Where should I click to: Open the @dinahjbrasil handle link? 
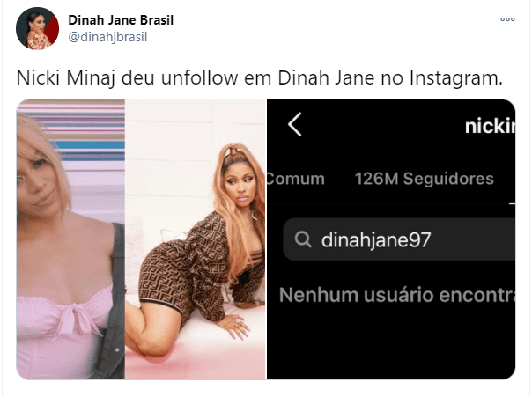tap(107, 37)
